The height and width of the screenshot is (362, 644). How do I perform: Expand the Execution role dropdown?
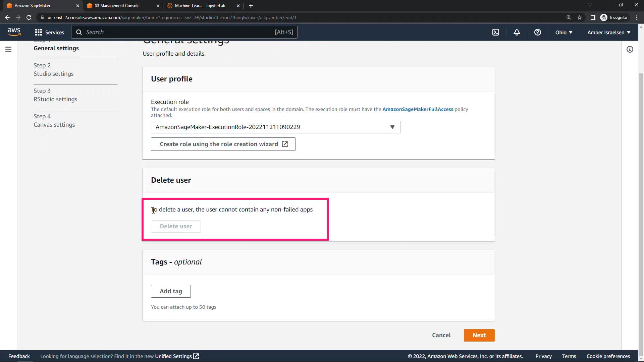click(x=275, y=127)
